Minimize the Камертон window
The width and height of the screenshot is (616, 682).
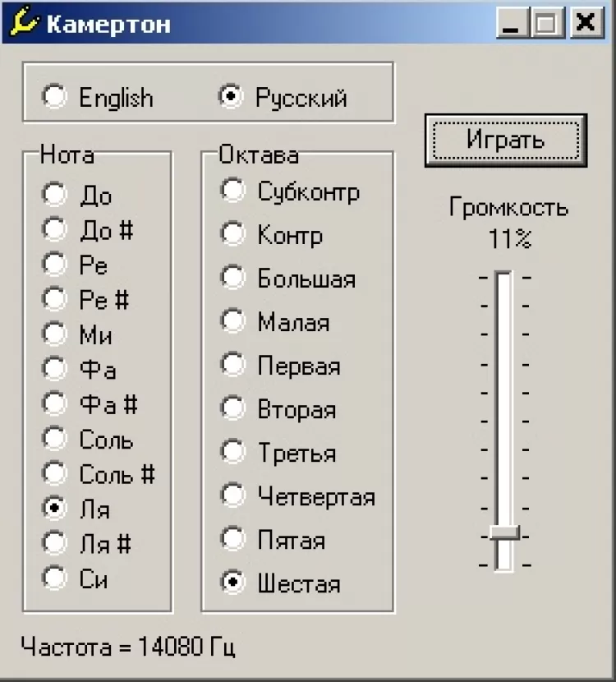coord(513,23)
